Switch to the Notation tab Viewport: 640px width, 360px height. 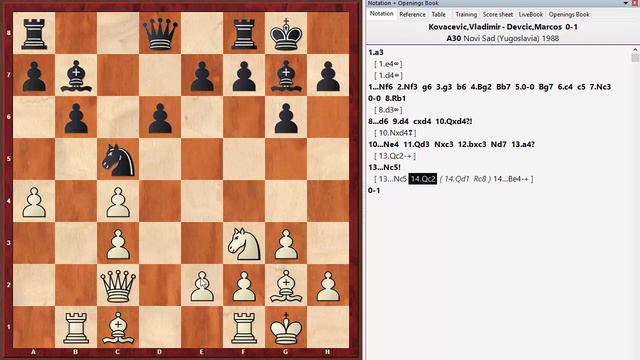[381, 14]
